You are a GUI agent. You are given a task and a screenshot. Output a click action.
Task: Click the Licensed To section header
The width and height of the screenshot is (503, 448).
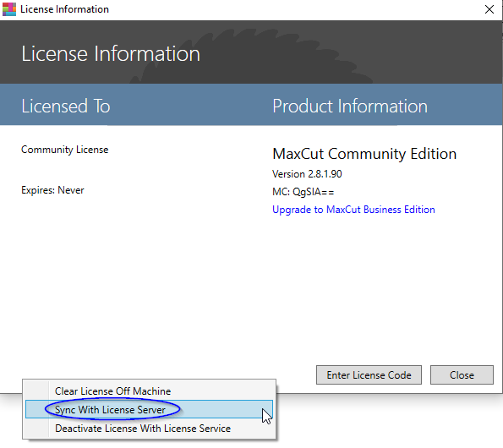[x=66, y=106]
